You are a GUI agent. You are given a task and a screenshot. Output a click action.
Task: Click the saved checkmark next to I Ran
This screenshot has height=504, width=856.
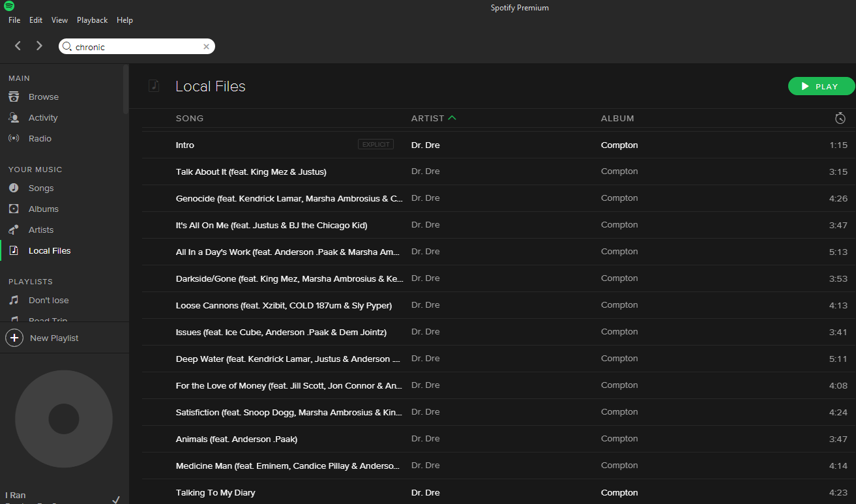(x=116, y=499)
